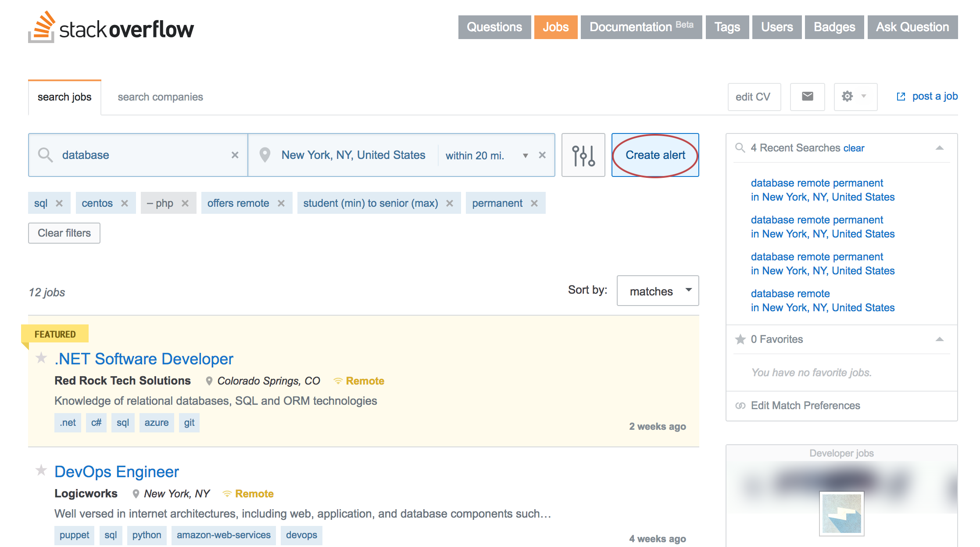
Task: Click the location pin icon in search bar
Action: [267, 155]
